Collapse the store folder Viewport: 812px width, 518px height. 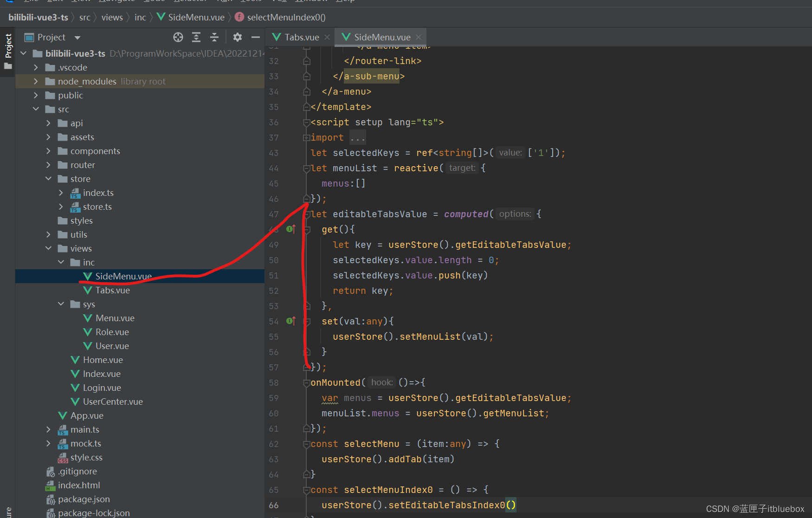49,179
